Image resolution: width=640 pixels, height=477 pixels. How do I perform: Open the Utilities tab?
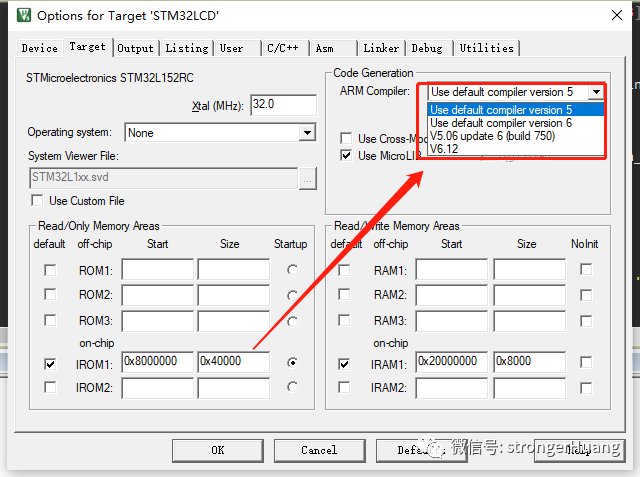click(x=487, y=48)
